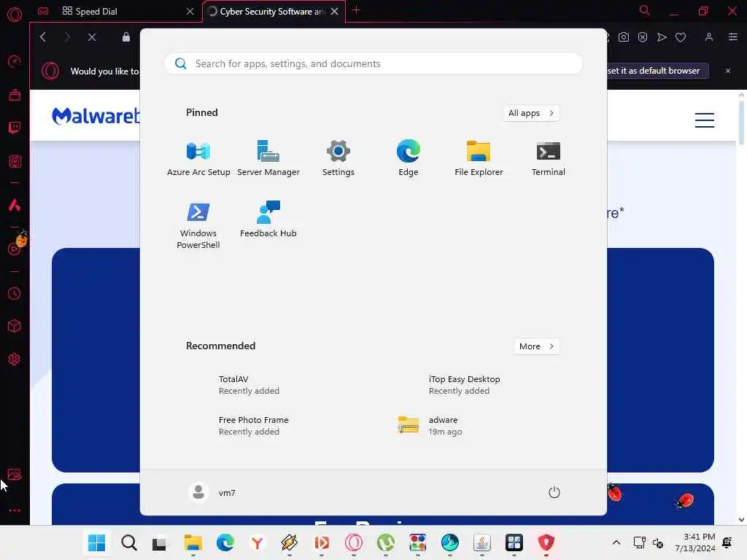Viewport: 747px width, 560px height.
Task: Open vm7 user account menu
Action: 212,492
